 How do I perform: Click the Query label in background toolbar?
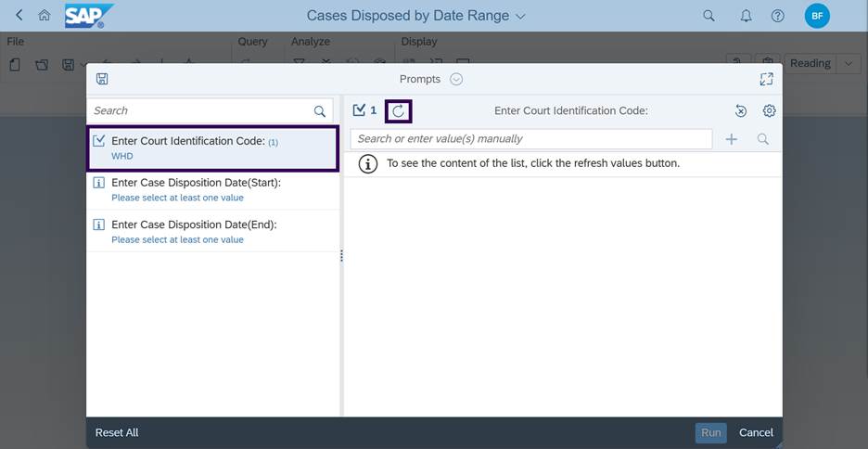pyautogui.click(x=252, y=42)
